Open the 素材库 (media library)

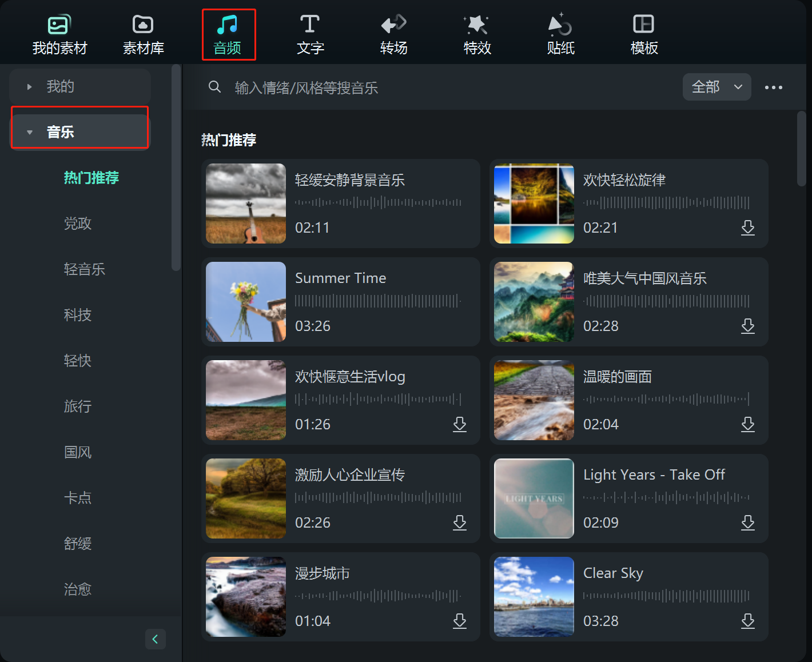142,33
